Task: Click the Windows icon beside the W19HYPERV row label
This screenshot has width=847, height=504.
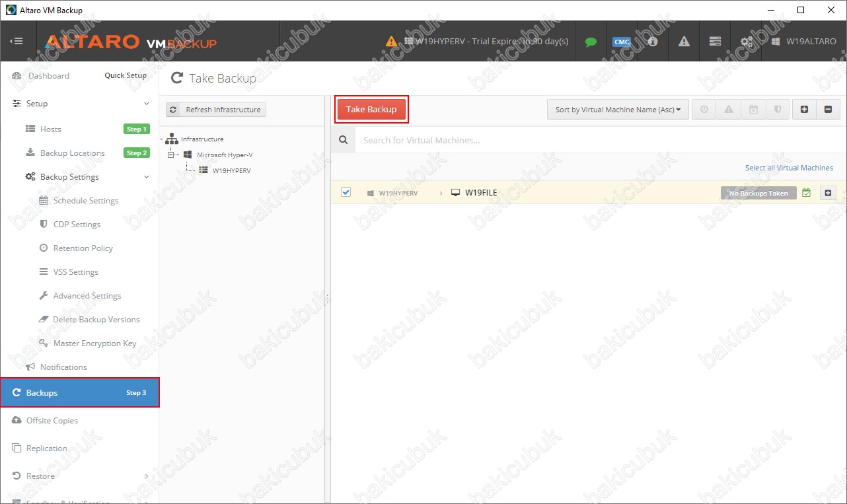Action: [x=371, y=194]
